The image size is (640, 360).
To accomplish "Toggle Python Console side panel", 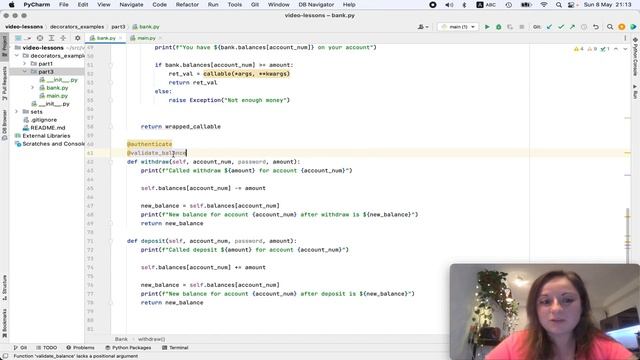I will [x=635, y=57].
